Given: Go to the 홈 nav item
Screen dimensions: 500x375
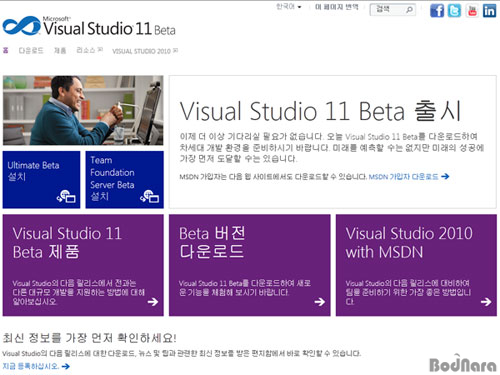Looking at the screenshot, I should (x=6, y=50).
